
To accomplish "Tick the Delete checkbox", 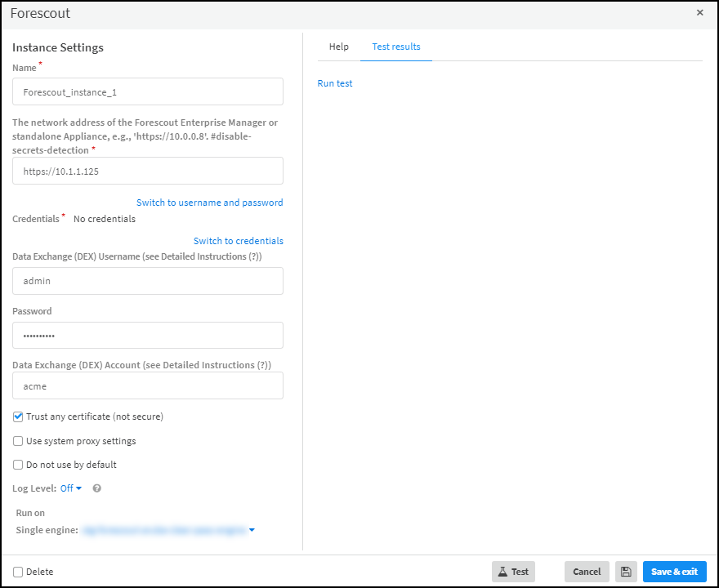I will pyautogui.click(x=18, y=572).
